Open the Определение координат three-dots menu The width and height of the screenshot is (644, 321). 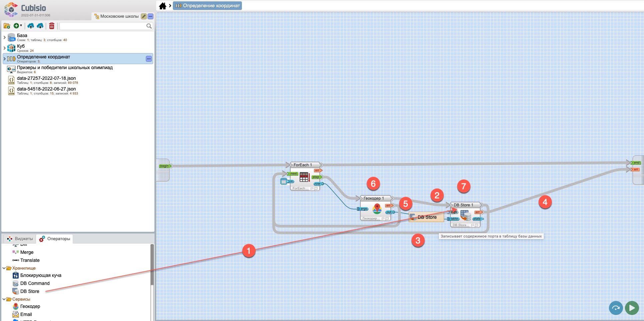point(149,59)
